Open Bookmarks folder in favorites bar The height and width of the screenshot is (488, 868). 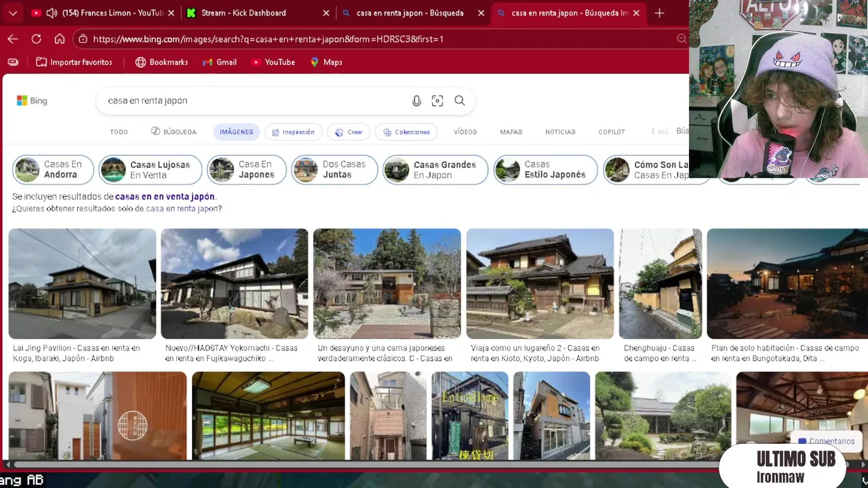(x=161, y=62)
